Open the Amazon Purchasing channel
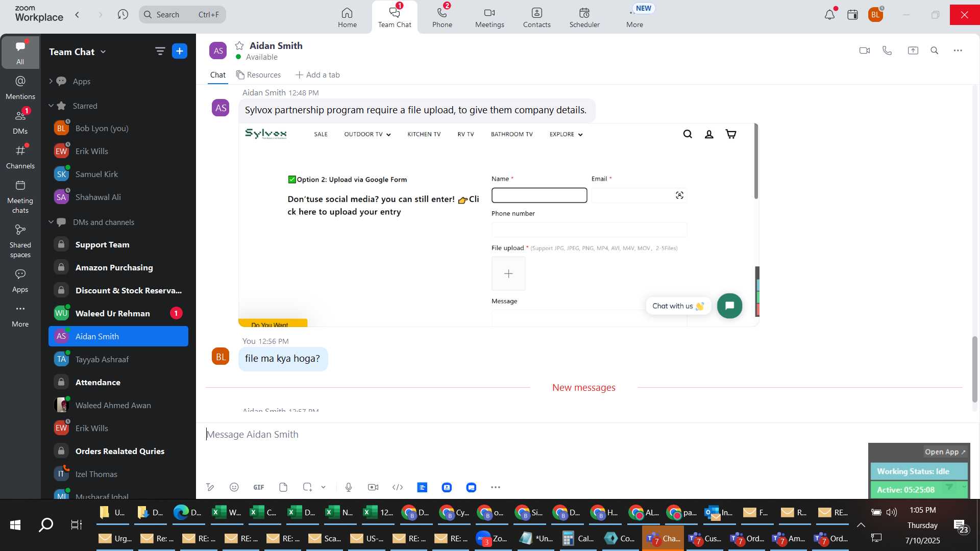 118,267
